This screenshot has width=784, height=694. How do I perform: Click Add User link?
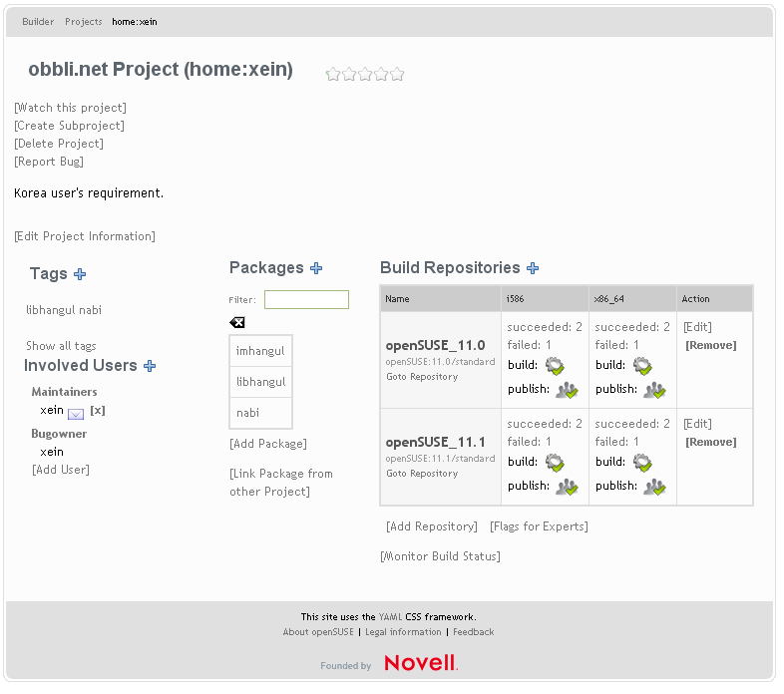point(61,470)
